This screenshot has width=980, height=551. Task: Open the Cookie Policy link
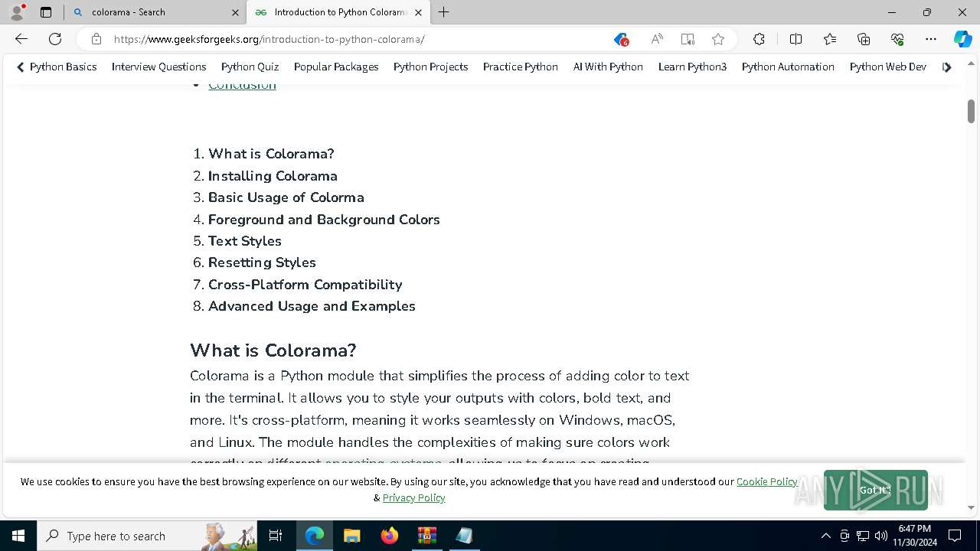[766, 481]
